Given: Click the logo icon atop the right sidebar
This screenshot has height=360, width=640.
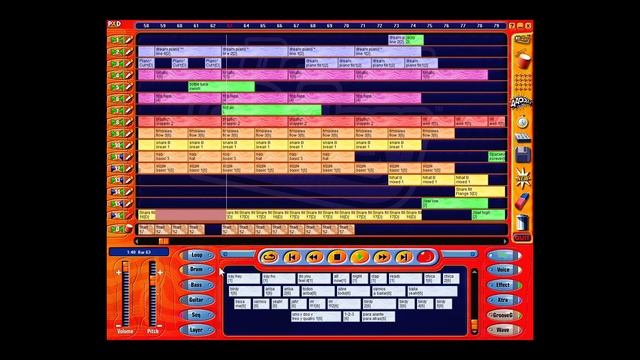Looking at the screenshot, I should 522,40.
